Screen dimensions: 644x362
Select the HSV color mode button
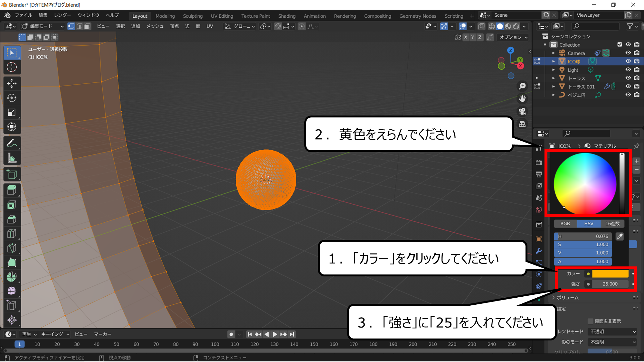click(x=589, y=224)
